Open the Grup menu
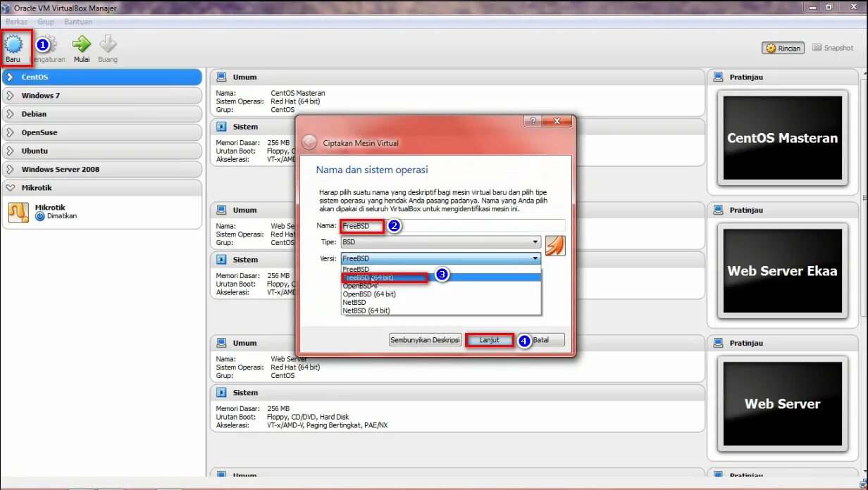 [46, 22]
